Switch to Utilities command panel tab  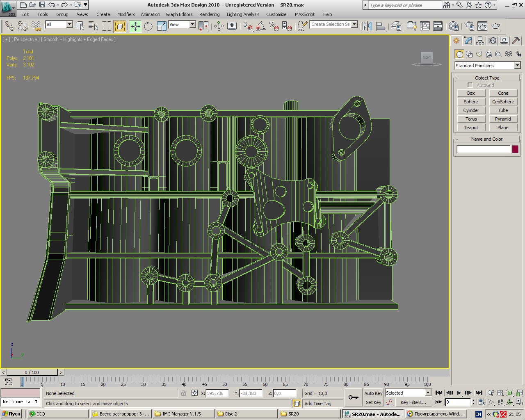pyautogui.click(x=516, y=41)
